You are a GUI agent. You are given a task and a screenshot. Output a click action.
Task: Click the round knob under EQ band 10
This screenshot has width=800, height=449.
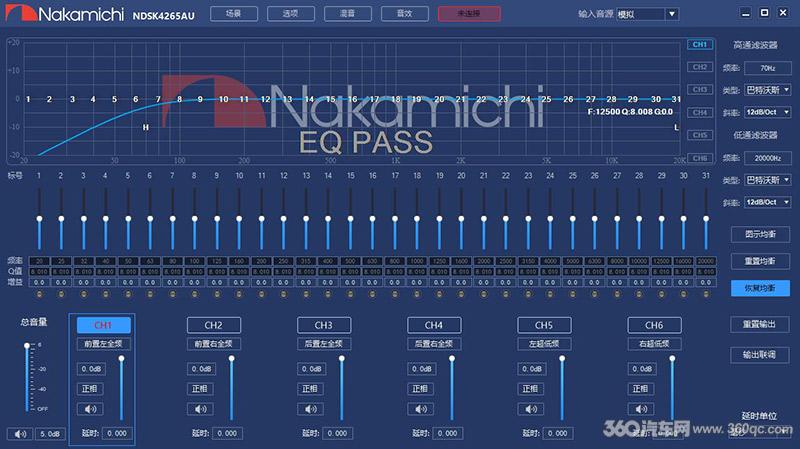pyautogui.click(x=239, y=294)
